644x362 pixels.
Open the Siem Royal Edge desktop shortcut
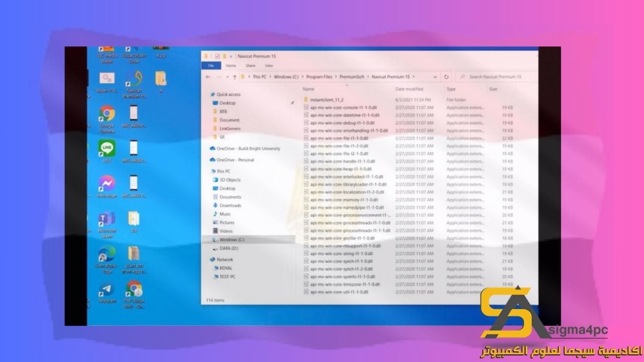click(107, 259)
